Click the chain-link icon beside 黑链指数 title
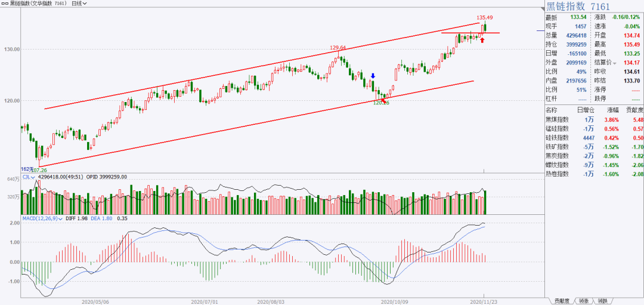This screenshot has height=305, width=644. 5,4
